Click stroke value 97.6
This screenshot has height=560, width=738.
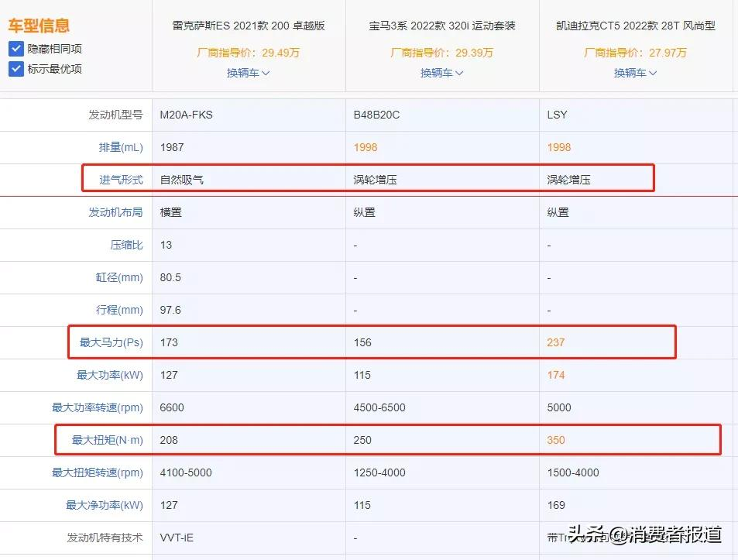coord(170,310)
